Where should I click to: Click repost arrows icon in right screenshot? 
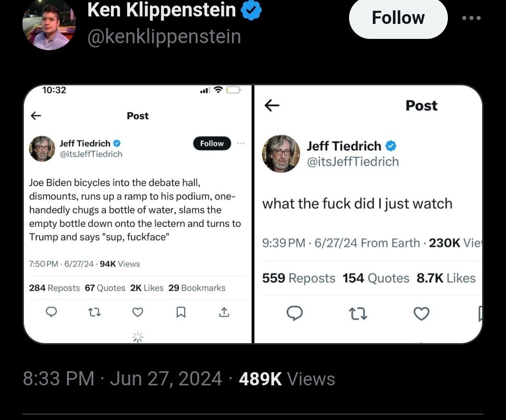358,313
